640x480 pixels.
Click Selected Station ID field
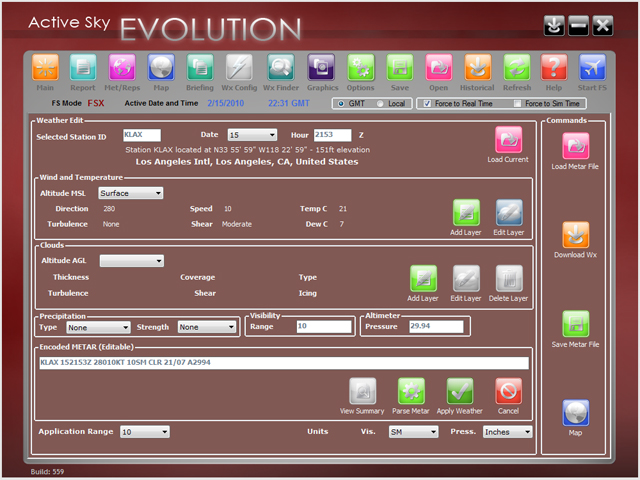[142, 135]
